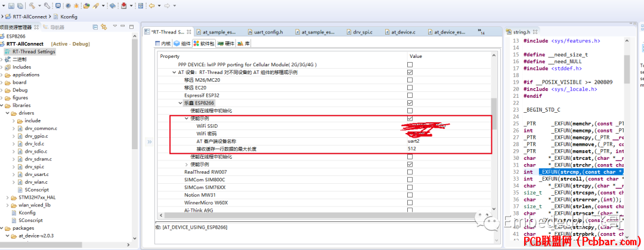644x250 pixels.
Task: Collapse the 乐鑫 ESP8266 property row
Action: coord(180,103)
